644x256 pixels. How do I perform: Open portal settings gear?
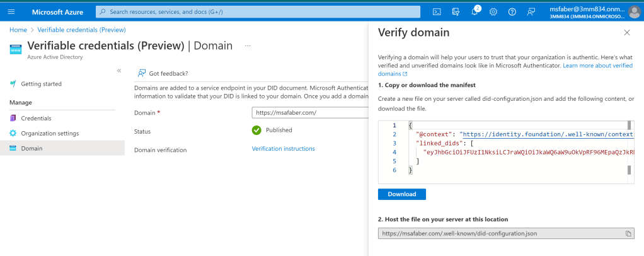493,12
